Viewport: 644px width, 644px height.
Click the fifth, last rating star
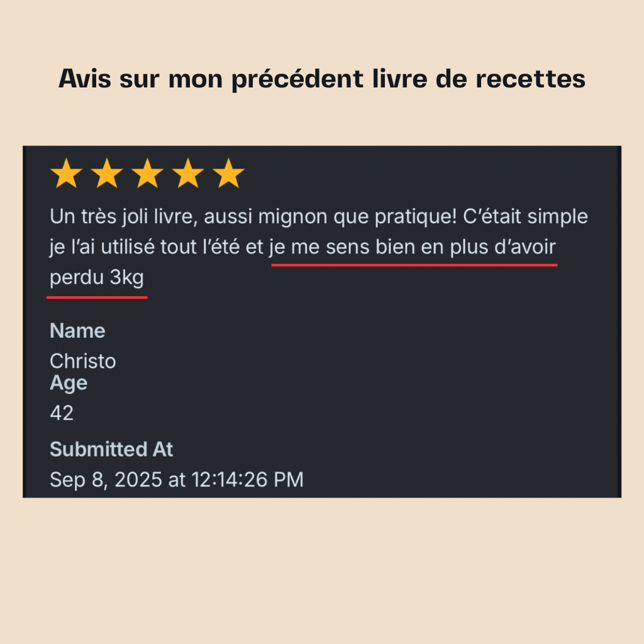(228, 174)
